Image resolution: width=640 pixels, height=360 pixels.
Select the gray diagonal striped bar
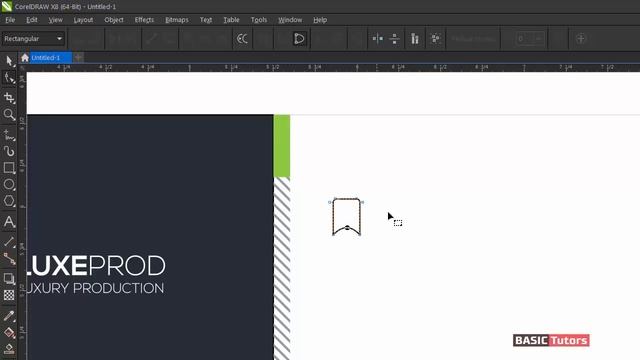point(282,269)
